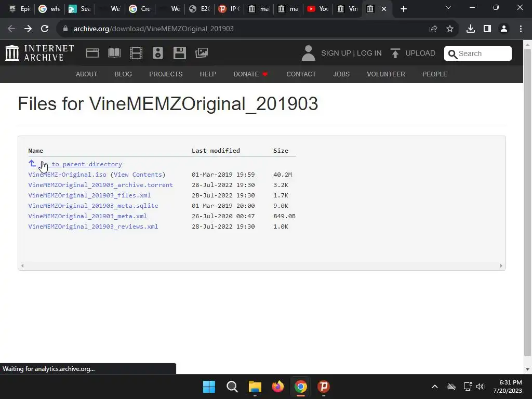Switch to the 'E2C' tab

[x=199, y=9]
